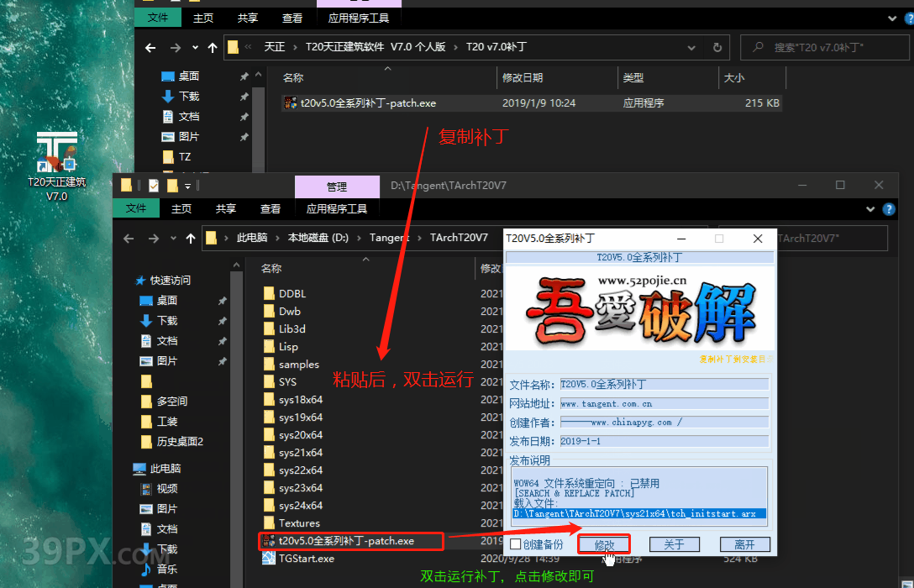914x588 pixels.
Task: Open sys19x64 folder icon
Action: [270, 417]
